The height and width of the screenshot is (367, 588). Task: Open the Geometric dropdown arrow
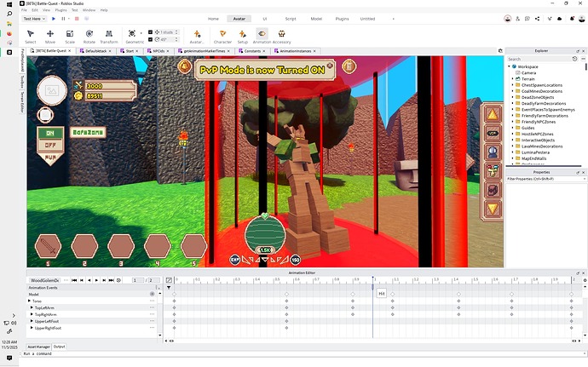[x=141, y=33]
